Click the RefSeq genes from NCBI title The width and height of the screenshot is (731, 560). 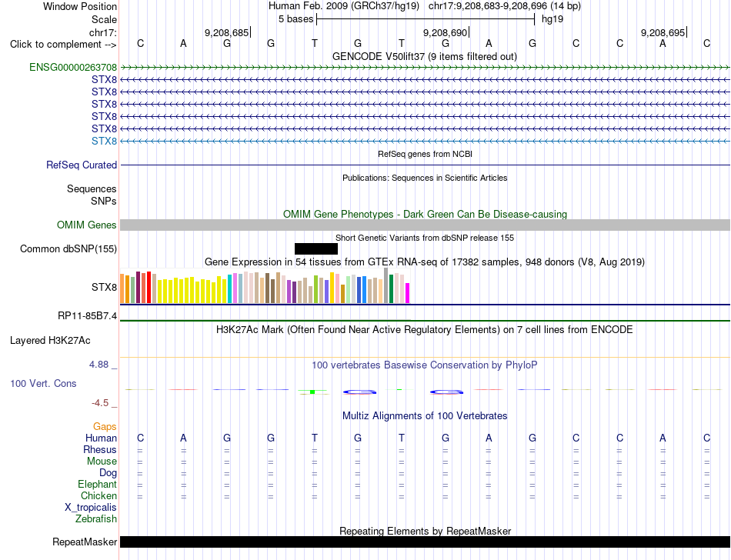click(426, 154)
